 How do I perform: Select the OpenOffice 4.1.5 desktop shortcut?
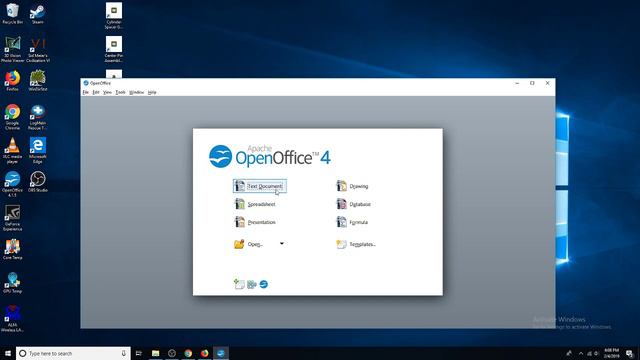13,184
